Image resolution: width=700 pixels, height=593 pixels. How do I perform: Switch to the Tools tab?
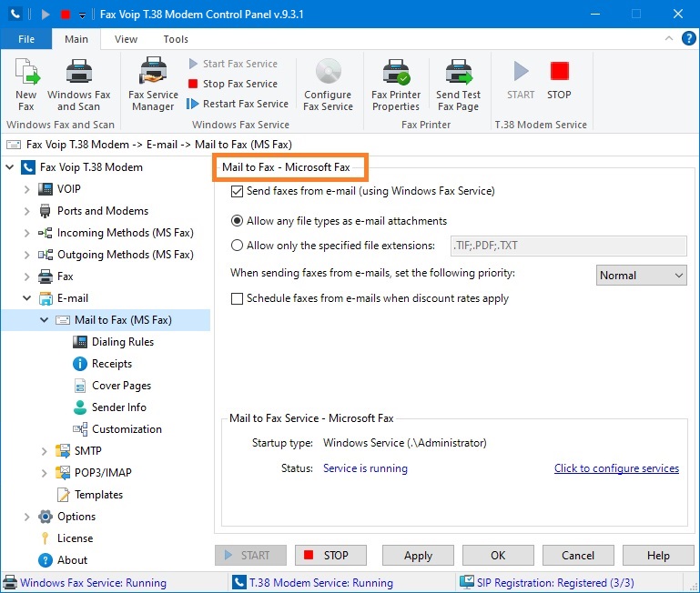pos(176,39)
